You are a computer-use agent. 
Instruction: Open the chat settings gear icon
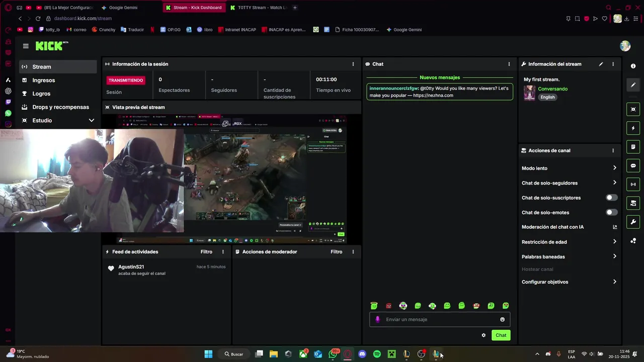pos(484,335)
